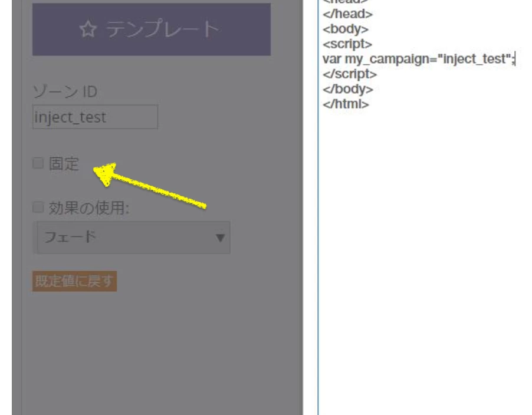Image resolution: width=532 pixels, height=415 pixels.
Task: Click the </body> closing tag line
Action: [x=348, y=89]
